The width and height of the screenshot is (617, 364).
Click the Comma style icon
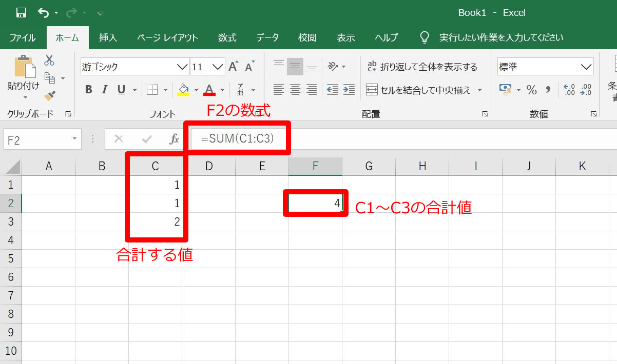[x=548, y=90]
